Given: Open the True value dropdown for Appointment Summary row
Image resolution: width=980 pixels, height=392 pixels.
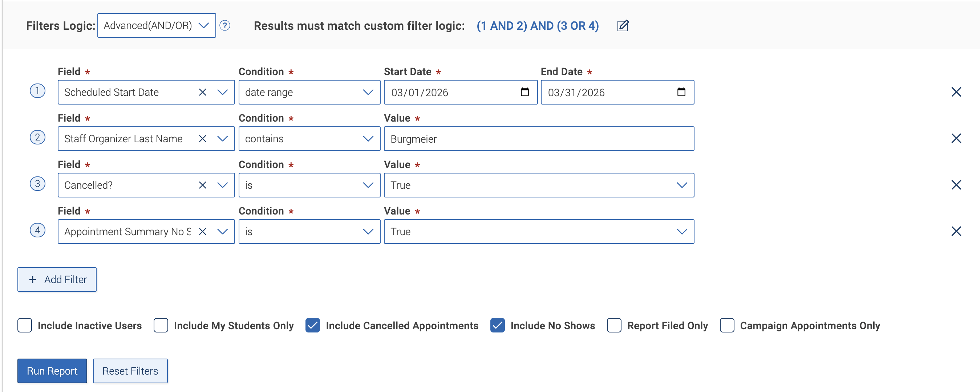Looking at the screenshot, I should pos(539,231).
